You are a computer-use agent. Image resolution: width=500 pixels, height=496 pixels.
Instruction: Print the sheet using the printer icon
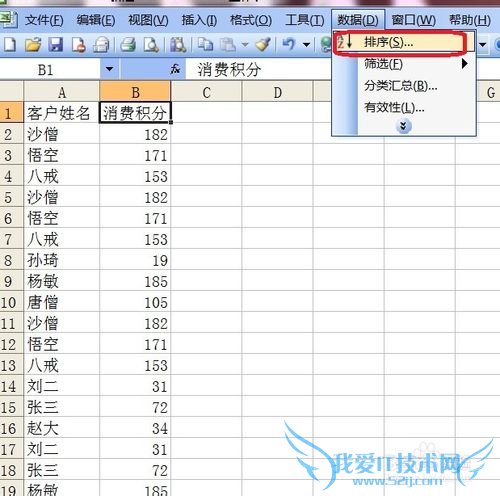[128, 44]
